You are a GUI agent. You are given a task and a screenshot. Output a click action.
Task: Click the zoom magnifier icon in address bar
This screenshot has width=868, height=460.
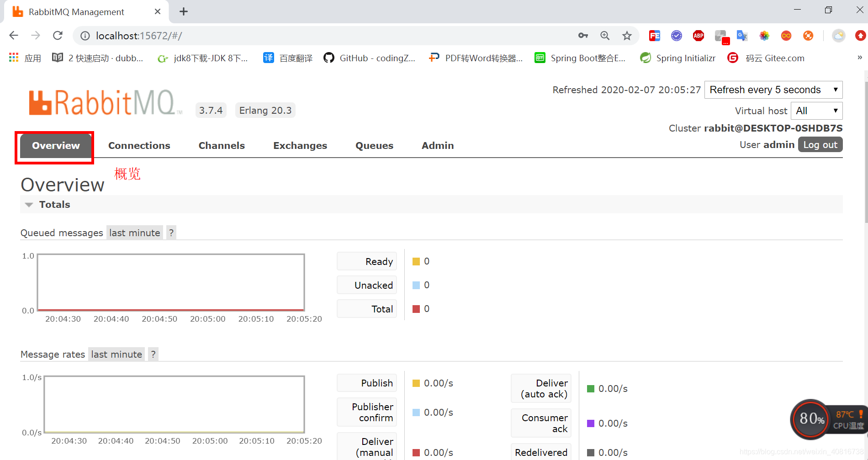[x=605, y=36]
